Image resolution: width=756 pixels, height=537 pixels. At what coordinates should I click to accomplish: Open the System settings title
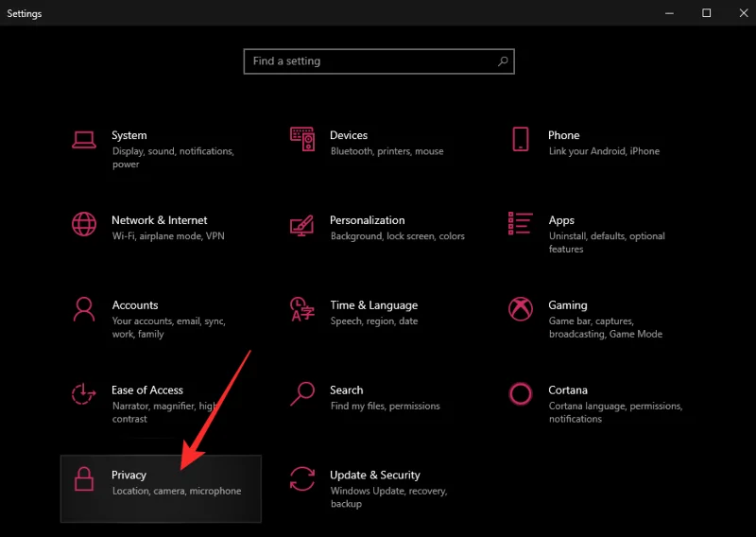pyautogui.click(x=129, y=135)
